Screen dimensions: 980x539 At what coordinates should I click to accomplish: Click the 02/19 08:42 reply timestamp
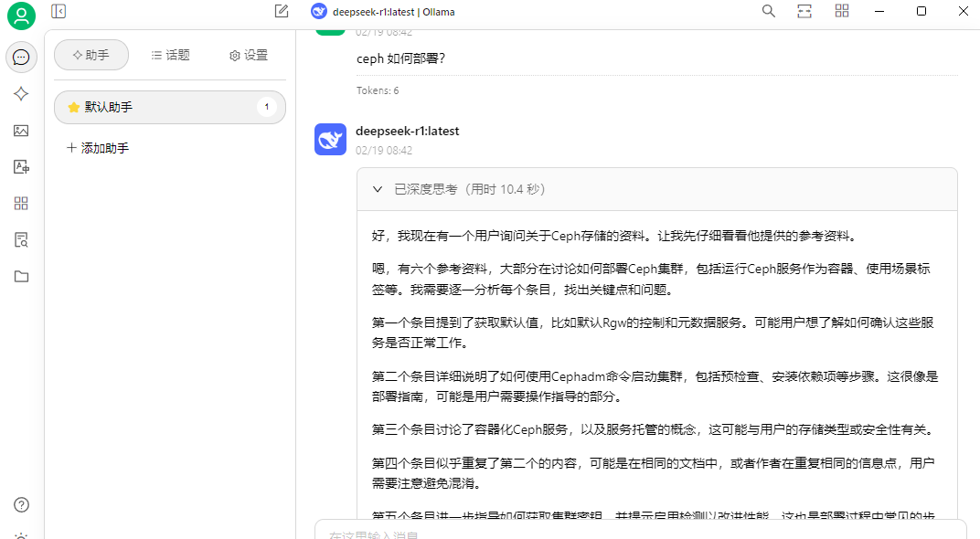click(x=384, y=151)
